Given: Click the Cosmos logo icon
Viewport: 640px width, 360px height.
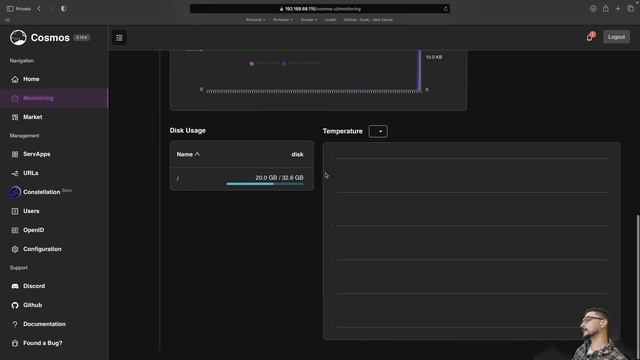Looking at the screenshot, I should pos(18,38).
